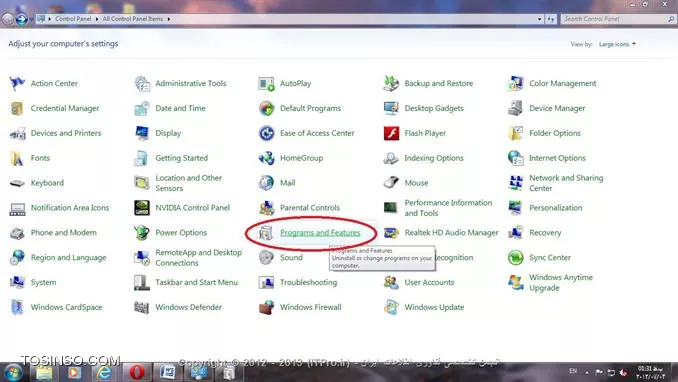The height and width of the screenshot is (382, 678).
Task: Open Network and Sharing Center link
Action: [x=566, y=183]
